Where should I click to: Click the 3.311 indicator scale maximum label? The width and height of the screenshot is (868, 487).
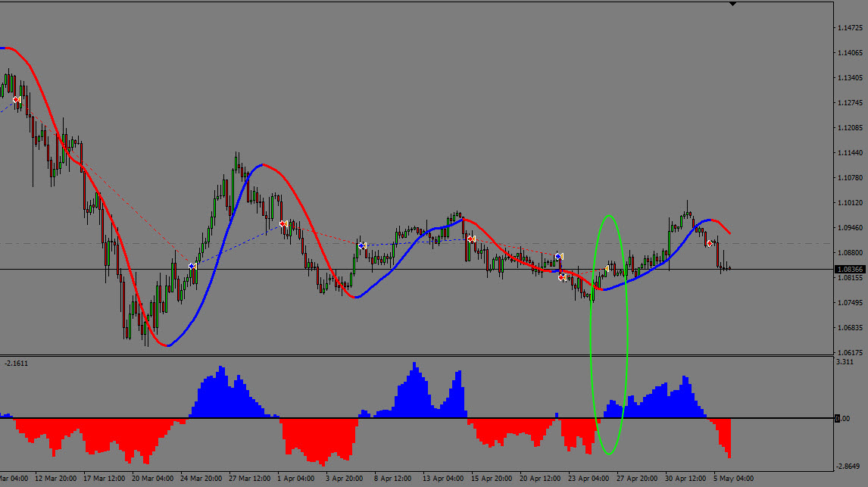coord(845,362)
